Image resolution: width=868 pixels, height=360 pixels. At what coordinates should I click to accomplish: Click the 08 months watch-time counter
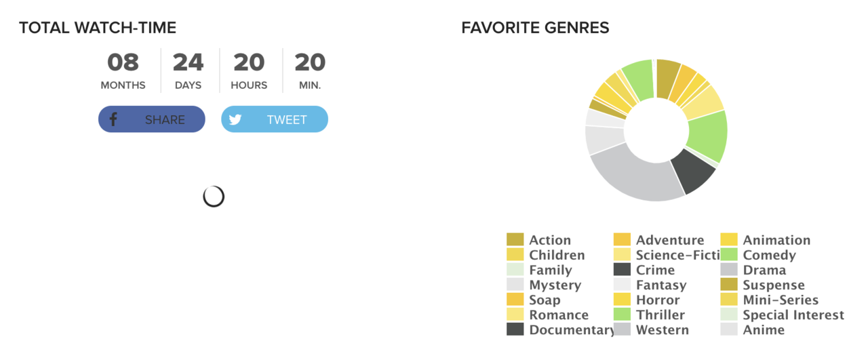pyautogui.click(x=123, y=62)
